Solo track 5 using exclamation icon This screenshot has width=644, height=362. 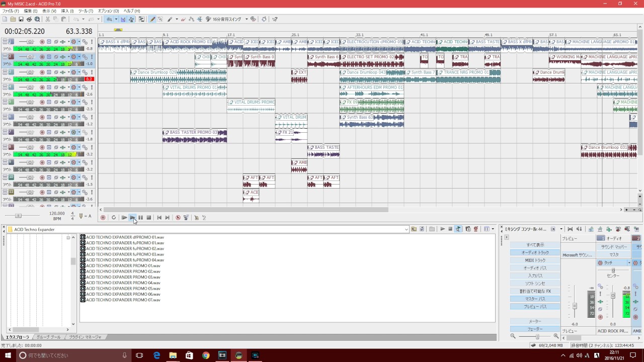pos(92,102)
